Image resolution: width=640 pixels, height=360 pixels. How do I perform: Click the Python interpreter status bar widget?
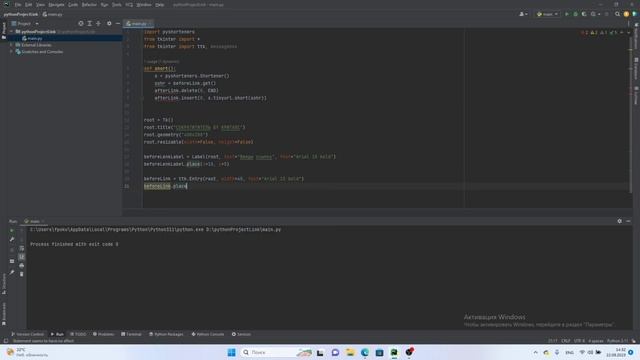[617, 341]
